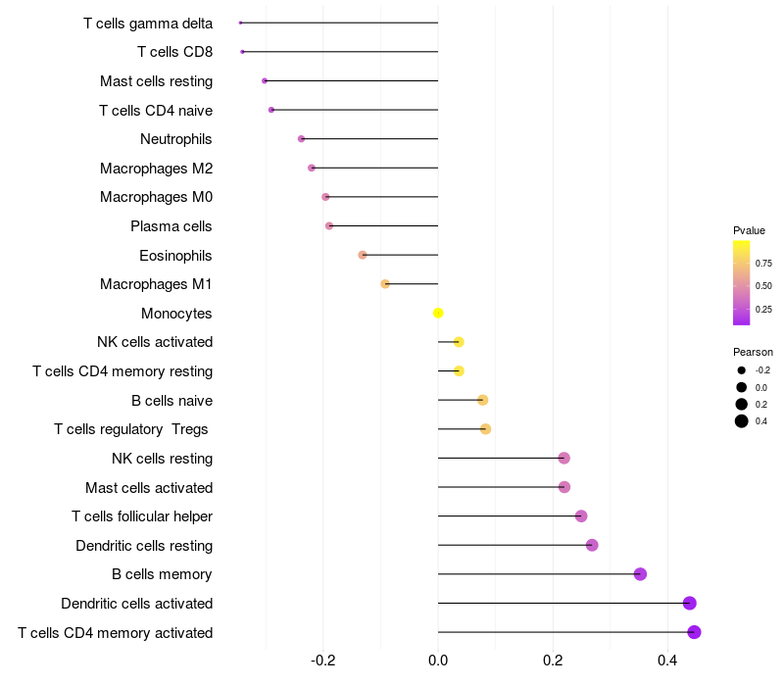The width and height of the screenshot is (784, 686).
Task: Click the Mast cells resting data point
Action: 265,81
